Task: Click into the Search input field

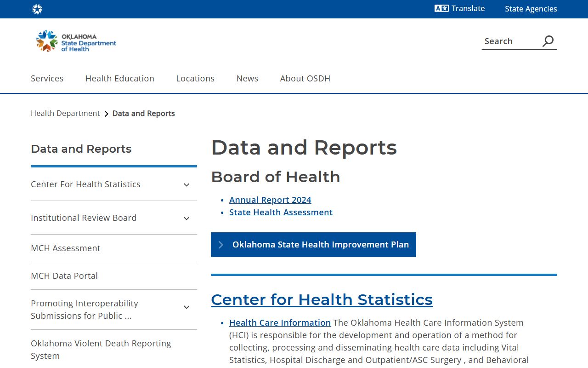Action: 510,41
